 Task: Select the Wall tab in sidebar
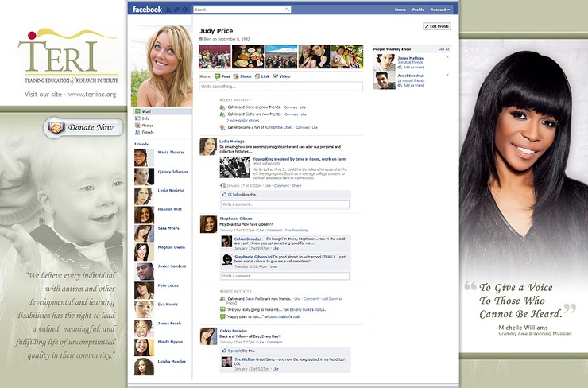163,111
